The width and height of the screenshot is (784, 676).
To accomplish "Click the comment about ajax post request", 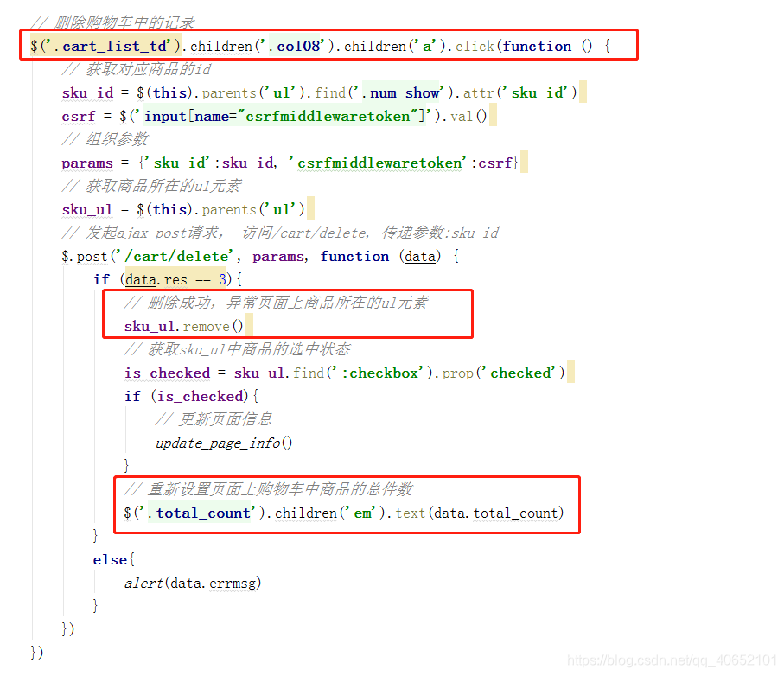I will coord(280,233).
